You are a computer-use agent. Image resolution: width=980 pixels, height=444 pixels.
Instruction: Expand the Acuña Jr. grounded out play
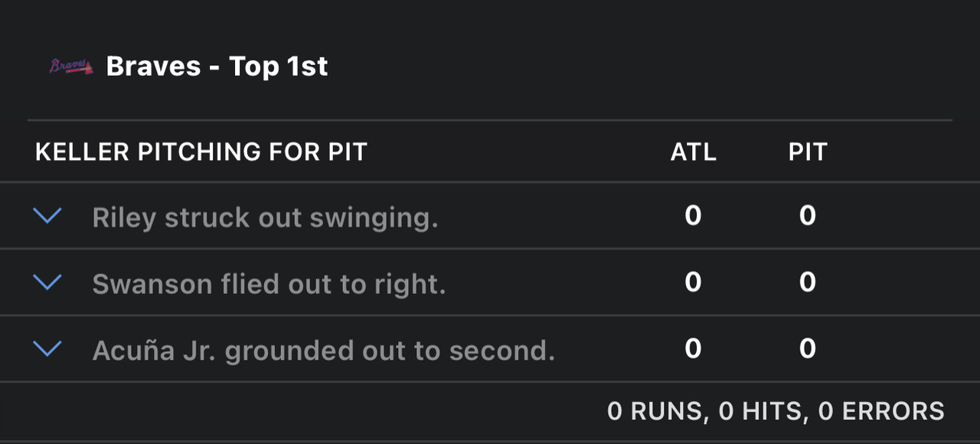pos(47,350)
